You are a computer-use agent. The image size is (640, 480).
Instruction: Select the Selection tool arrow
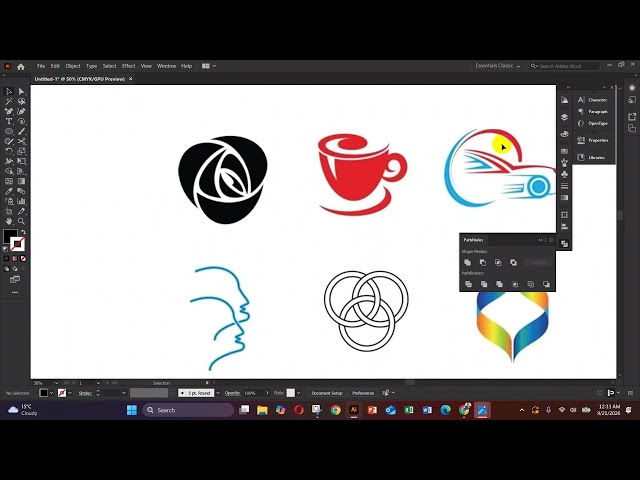pos(9,91)
